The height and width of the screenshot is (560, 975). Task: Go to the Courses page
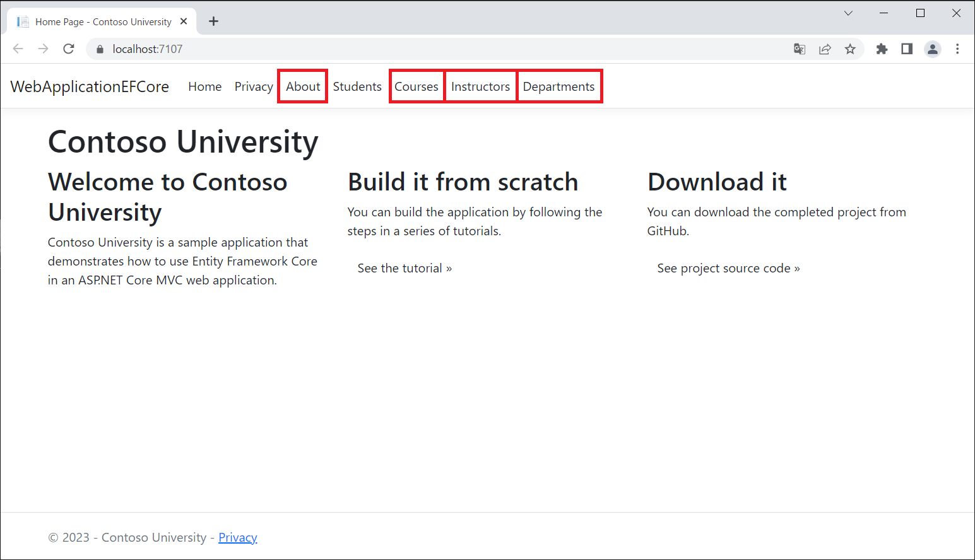(x=417, y=86)
